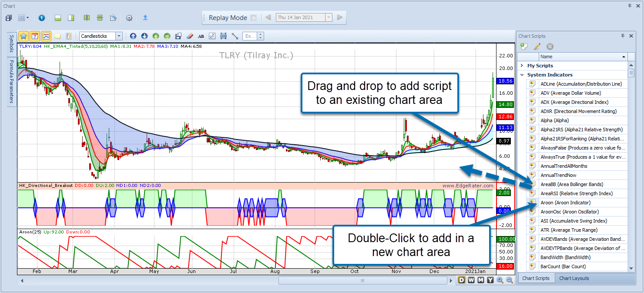Image resolution: width=644 pixels, height=293 pixels.
Task: Toggle the daily D timeframe button
Action: tap(462, 280)
